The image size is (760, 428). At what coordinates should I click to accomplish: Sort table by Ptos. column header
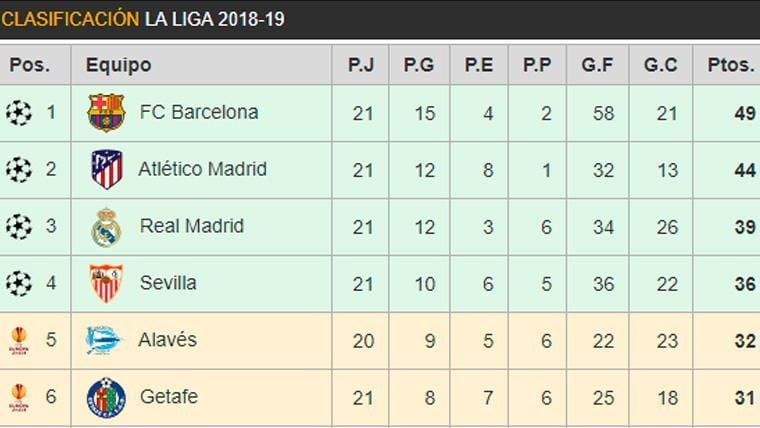731,65
